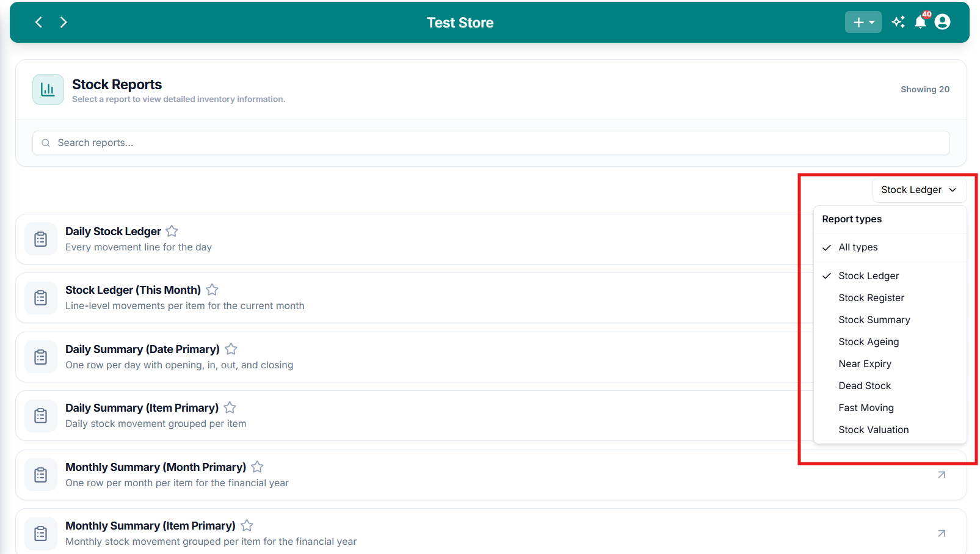Click clipboard icon of Monthly Summary (Month Primary)

pyautogui.click(x=41, y=475)
